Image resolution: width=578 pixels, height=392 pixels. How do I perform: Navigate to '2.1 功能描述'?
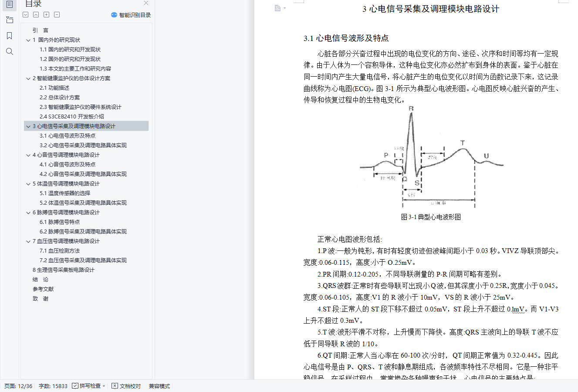54,88
